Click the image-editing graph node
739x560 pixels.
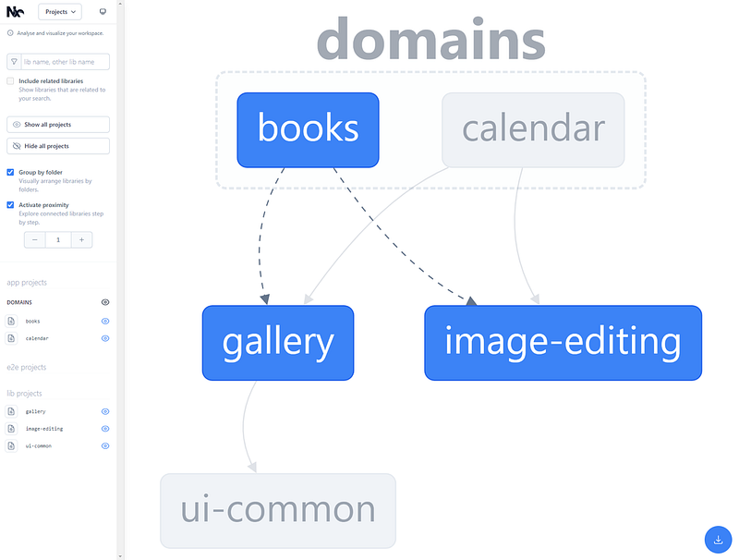click(563, 343)
